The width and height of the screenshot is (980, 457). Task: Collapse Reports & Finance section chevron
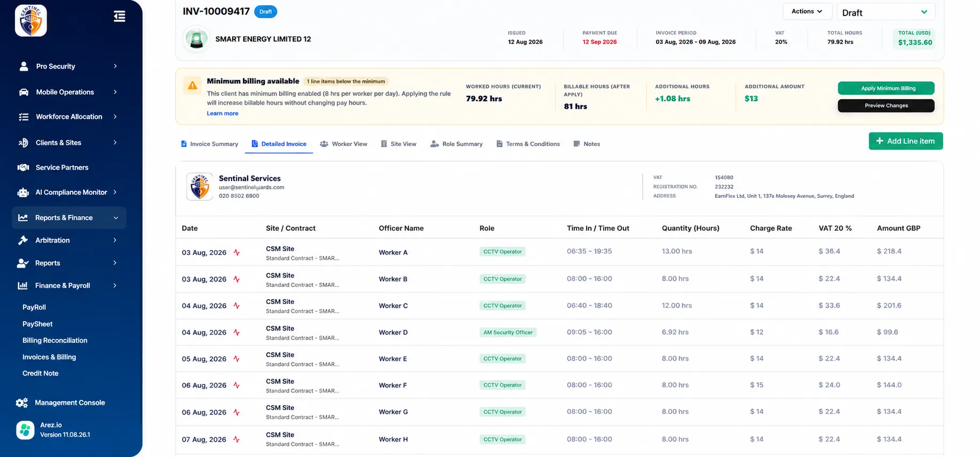[116, 218]
